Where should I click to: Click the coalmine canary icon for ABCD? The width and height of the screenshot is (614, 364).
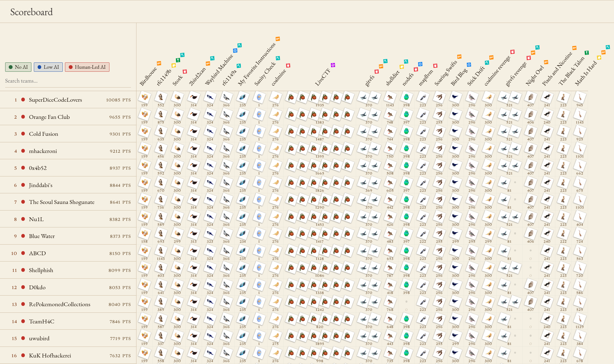(275, 251)
